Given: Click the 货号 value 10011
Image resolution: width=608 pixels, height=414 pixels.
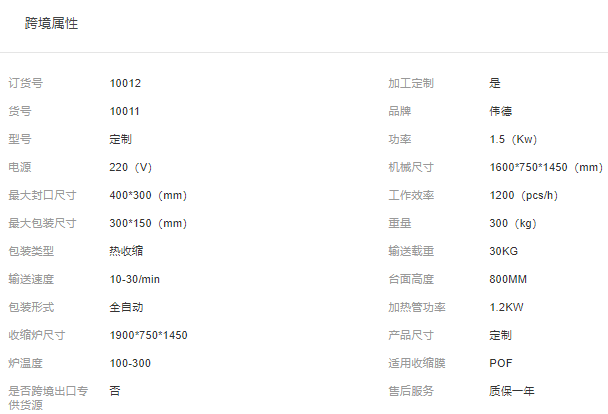Looking at the screenshot, I should [x=125, y=111].
